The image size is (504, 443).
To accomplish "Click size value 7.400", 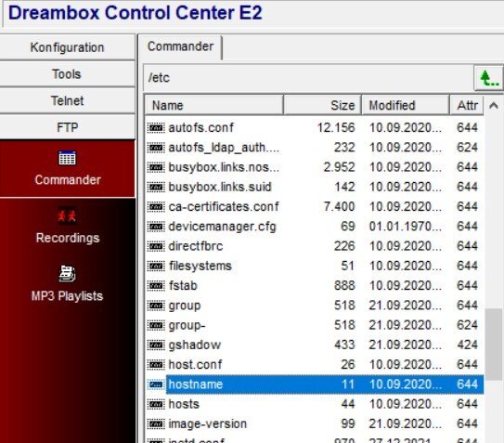I will point(339,206).
